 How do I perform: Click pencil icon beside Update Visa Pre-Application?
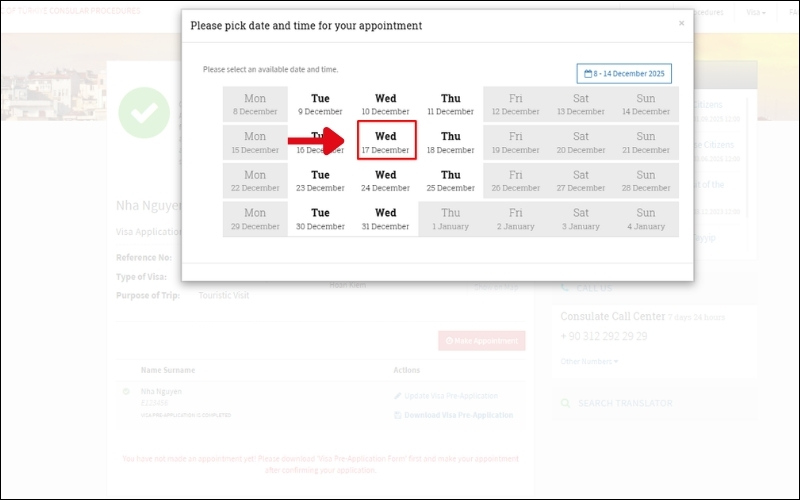[x=398, y=396]
